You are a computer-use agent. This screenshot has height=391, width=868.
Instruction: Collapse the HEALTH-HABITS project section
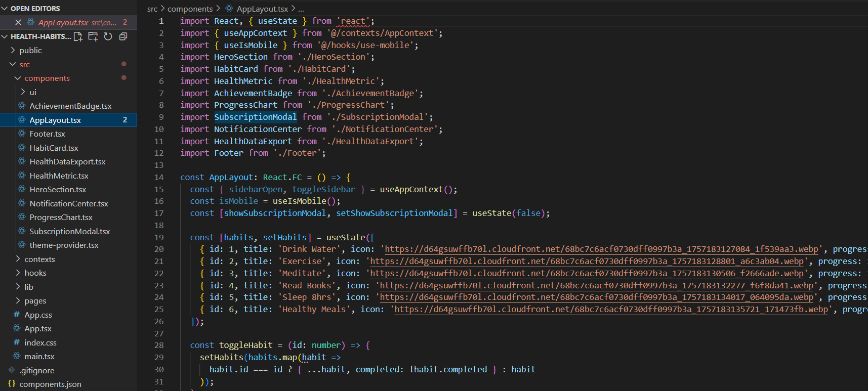pyautogui.click(x=5, y=36)
